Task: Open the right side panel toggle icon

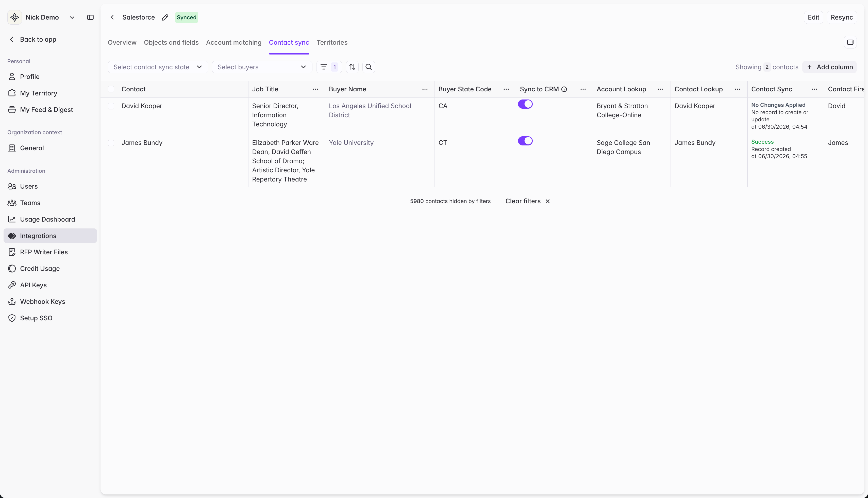Action: pos(850,42)
